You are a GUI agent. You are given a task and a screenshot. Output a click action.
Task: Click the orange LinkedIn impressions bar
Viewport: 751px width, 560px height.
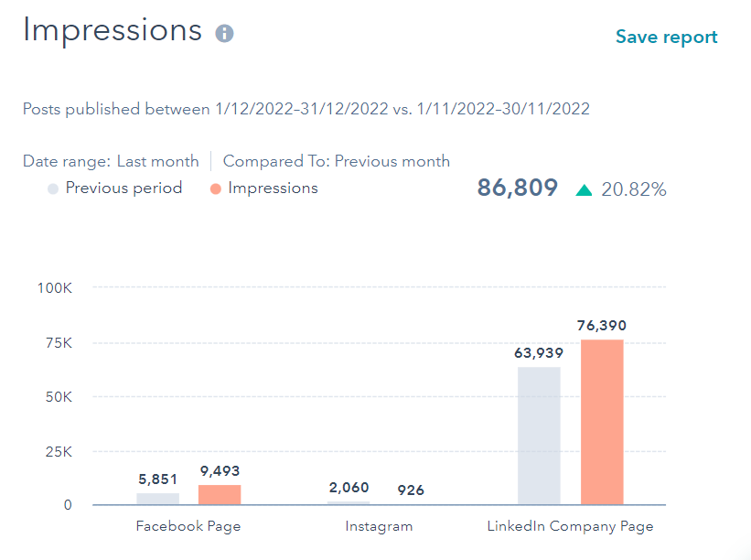[x=601, y=421]
